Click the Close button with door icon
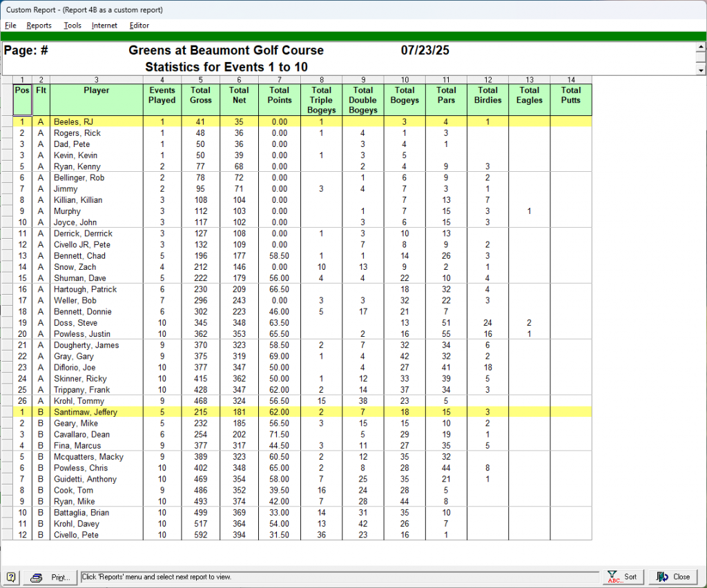Image resolution: width=707 pixels, height=588 pixels. 673,577
